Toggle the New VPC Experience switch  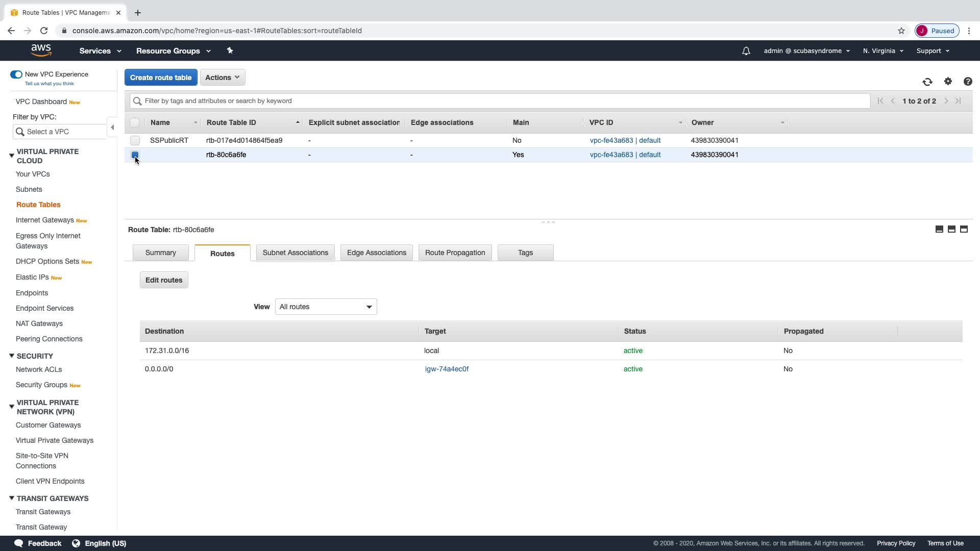16,74
